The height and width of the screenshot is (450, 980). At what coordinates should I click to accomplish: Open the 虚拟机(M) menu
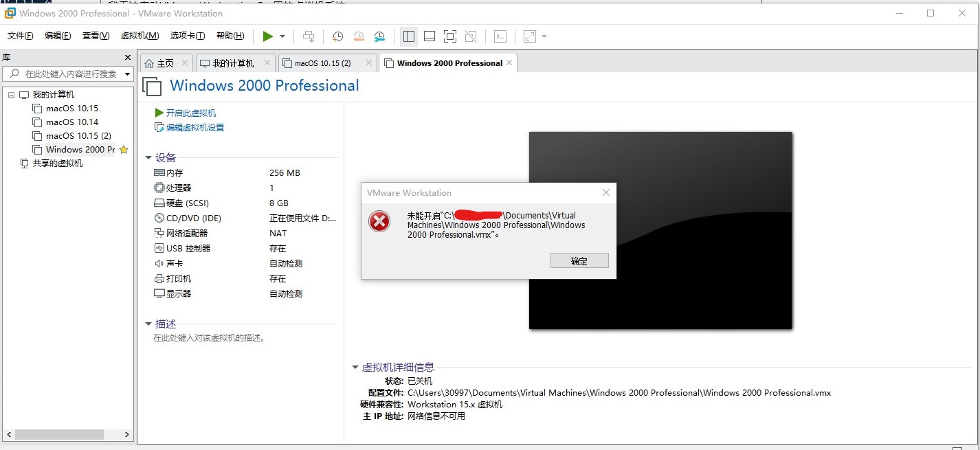coord(140,36)
